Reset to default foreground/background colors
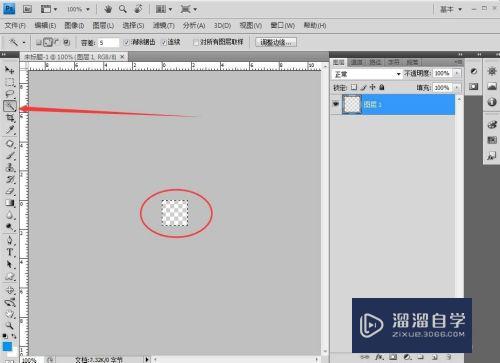The height and width of the screenshot is (363, 500). (5, 336)
